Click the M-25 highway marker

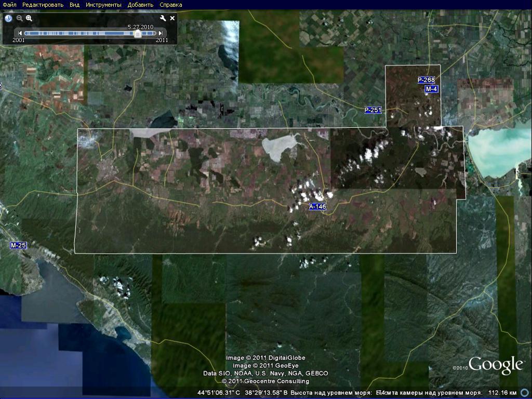[18, 245]
